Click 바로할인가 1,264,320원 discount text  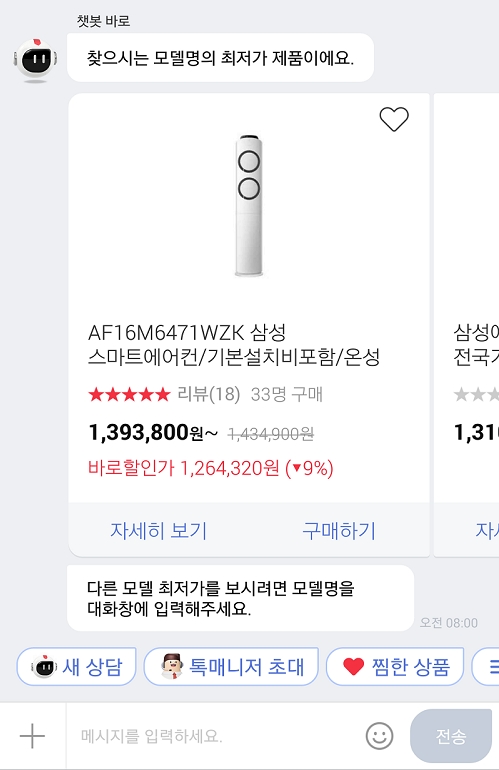[x=211, y=468]
